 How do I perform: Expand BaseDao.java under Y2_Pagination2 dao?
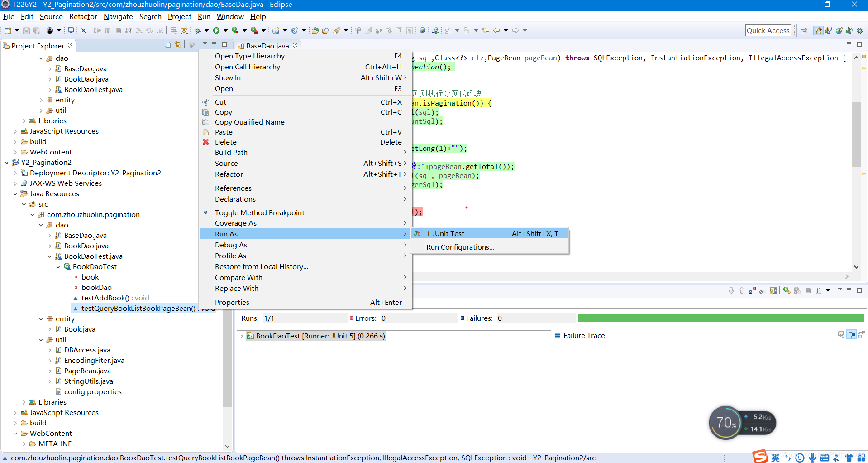tap(50, 235)
